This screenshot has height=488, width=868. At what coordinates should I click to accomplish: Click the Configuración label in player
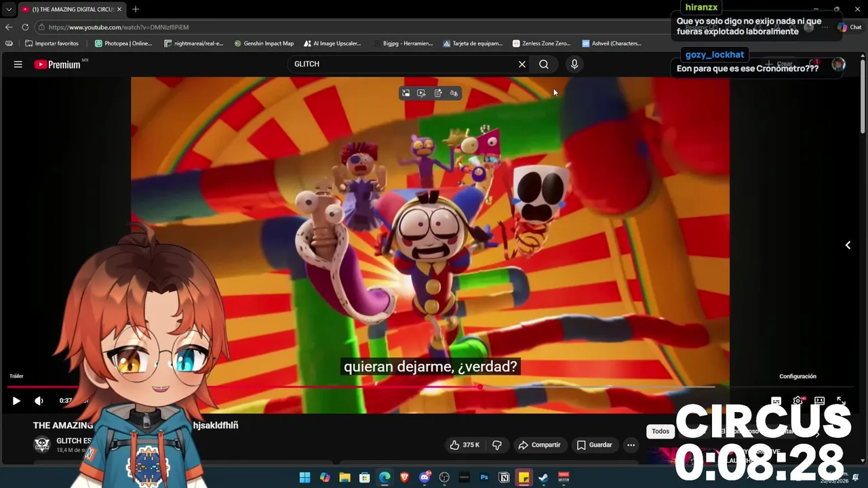[x=797, y=376]
